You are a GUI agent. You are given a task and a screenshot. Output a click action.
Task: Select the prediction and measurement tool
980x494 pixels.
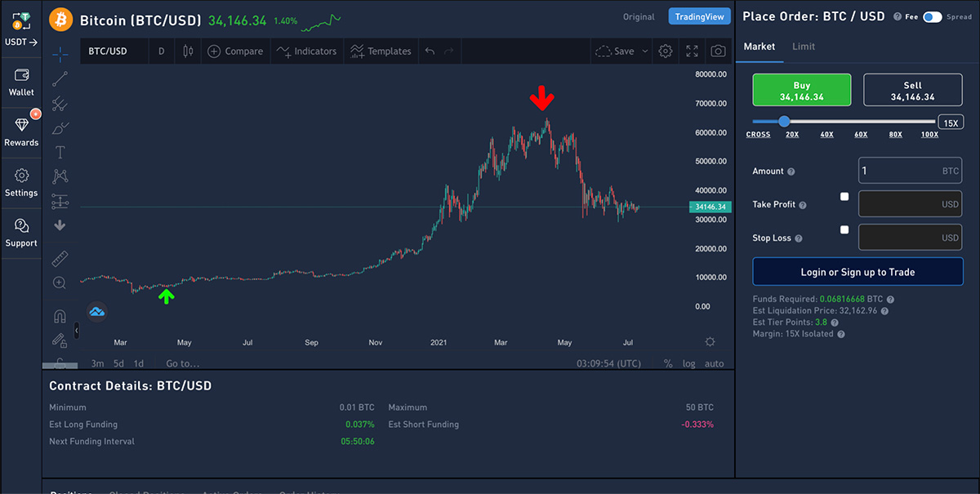tap(60, 201)
